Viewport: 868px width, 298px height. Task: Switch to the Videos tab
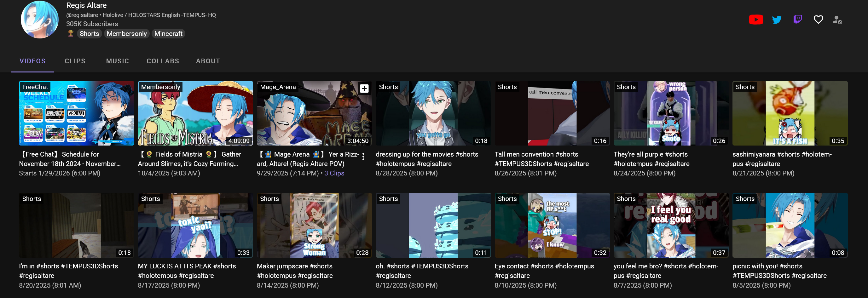tap(33, 61)
